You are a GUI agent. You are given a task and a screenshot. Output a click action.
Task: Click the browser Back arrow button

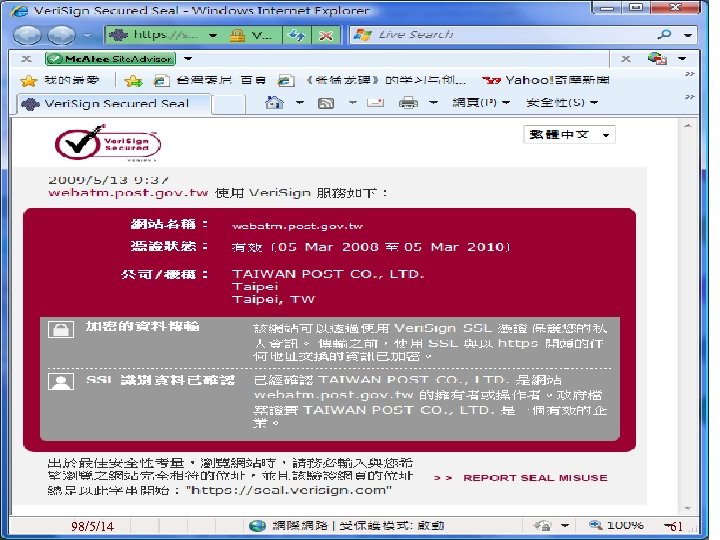tap(27, 35)
